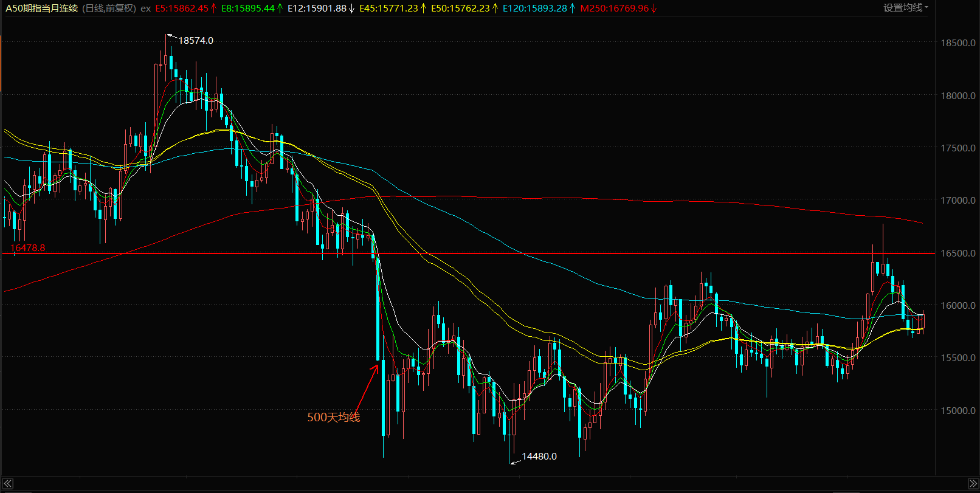Click the 16000.0 price axis label

click(x=958, y=306)
